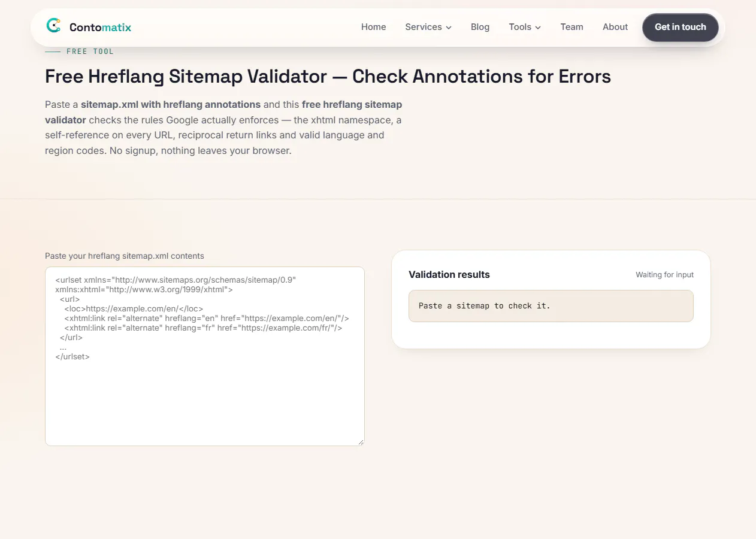Expand the Tools dropdown menu
This screenshot has width=756, height=539.
coord(525,27)
